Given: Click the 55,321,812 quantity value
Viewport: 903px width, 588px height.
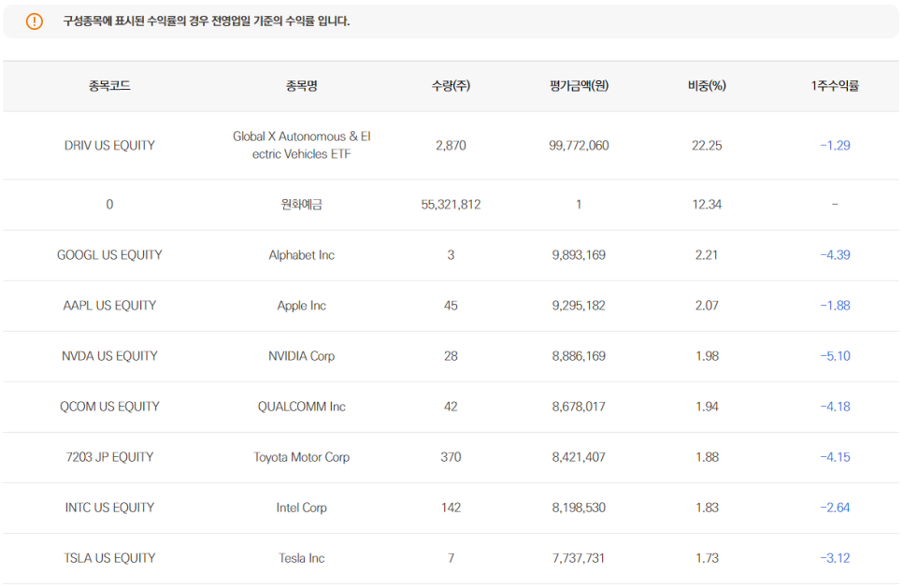Looking at the screenshot, I should [x=451, y=205].
